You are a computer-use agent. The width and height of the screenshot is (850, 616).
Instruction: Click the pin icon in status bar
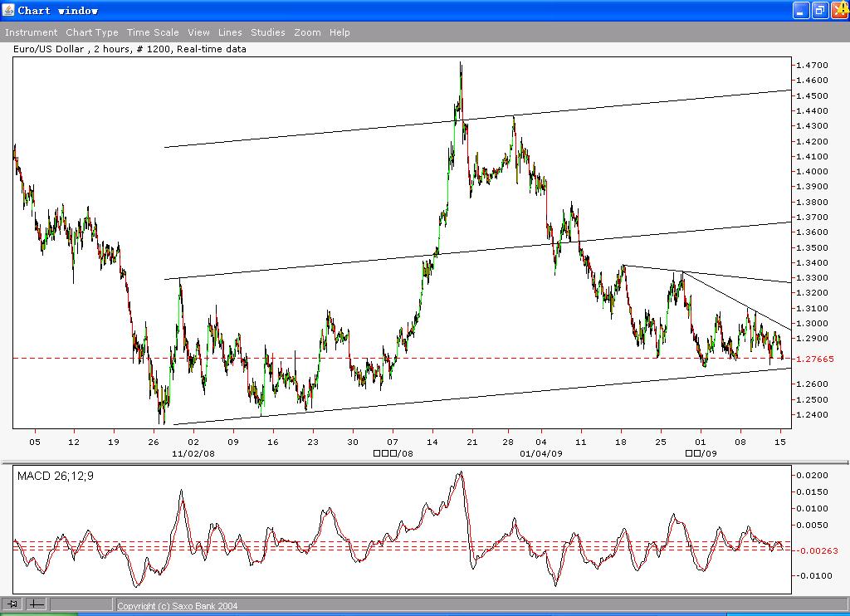[13, 604]
